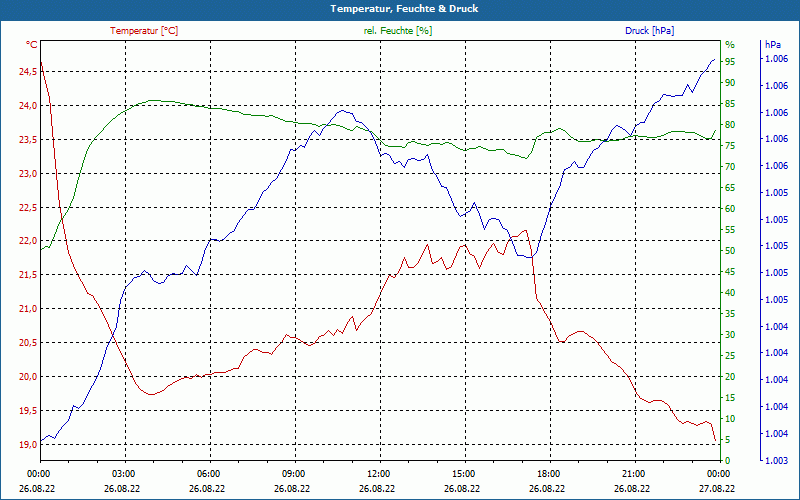The height and width of the screenshot is (500, 800).
Task: Select the 18:00 time axis label
Action: pyautogui.click(x=547, y=473)
